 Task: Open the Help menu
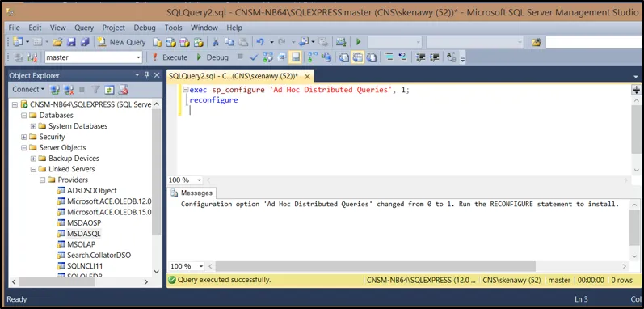(x=234, y=28)
